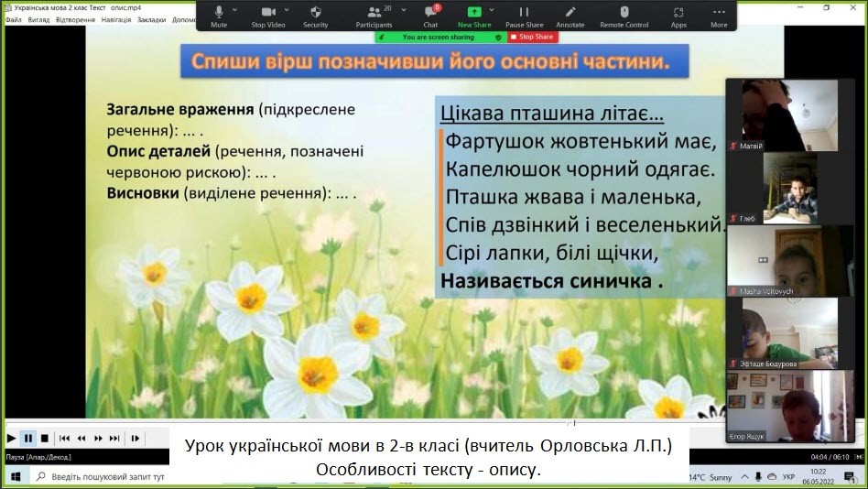Expand the arrow next to Mute
Image resolution: width=868 pixels, height=489 pixels.
click(x=235, y=10)
